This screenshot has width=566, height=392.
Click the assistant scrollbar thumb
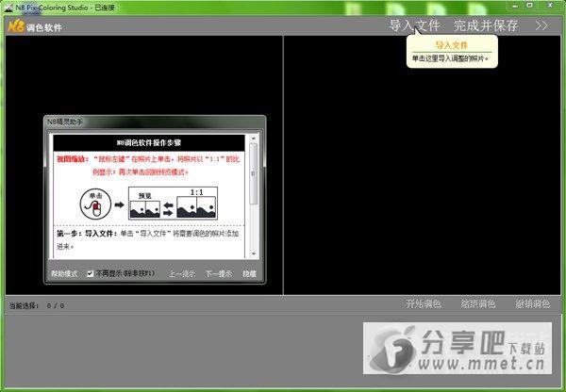point(254,173)
